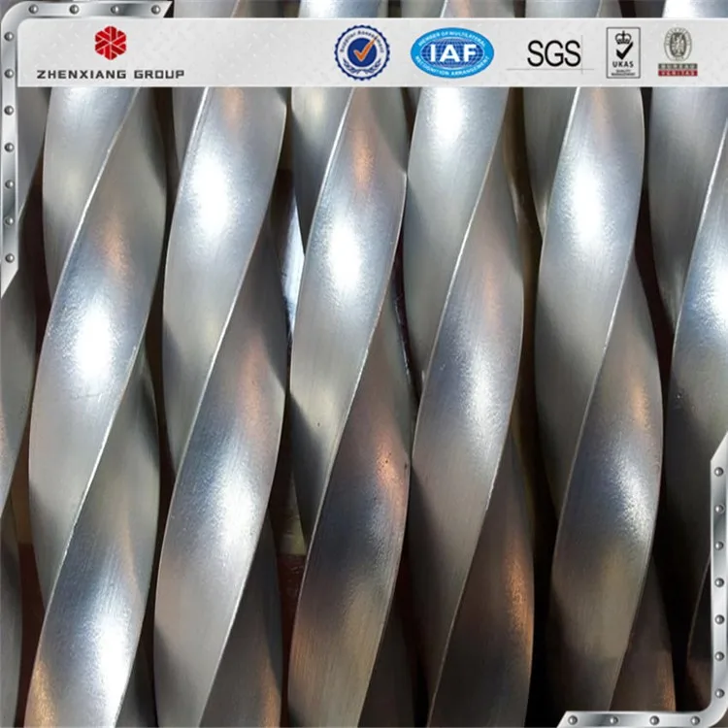728x728 pixels.
Task: Click the UKAS crown checkmark badge
Action: (623, 52)
